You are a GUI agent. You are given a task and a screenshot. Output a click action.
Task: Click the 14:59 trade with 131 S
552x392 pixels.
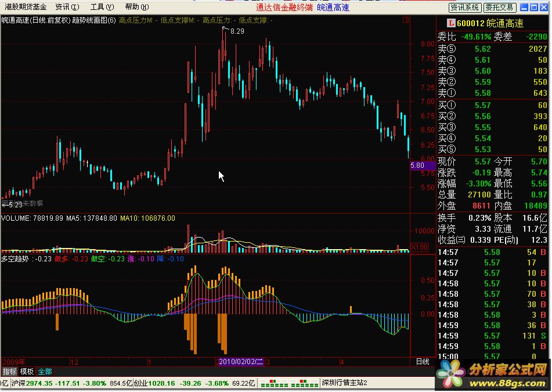[492, 336]
